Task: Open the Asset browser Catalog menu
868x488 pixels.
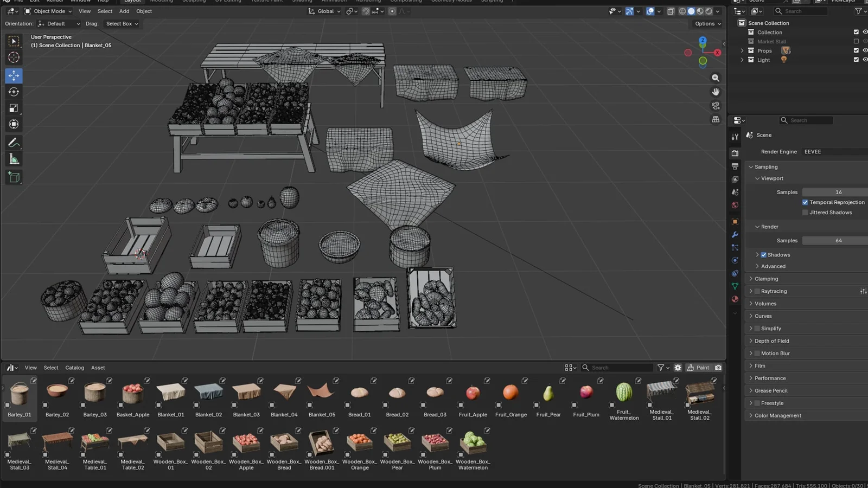Action: (x=74, y=367)
